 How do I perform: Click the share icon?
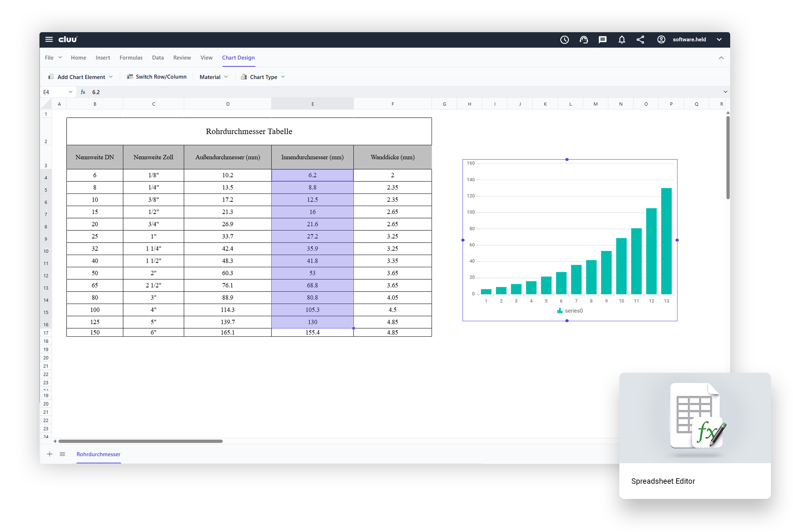tap(640, 40)
